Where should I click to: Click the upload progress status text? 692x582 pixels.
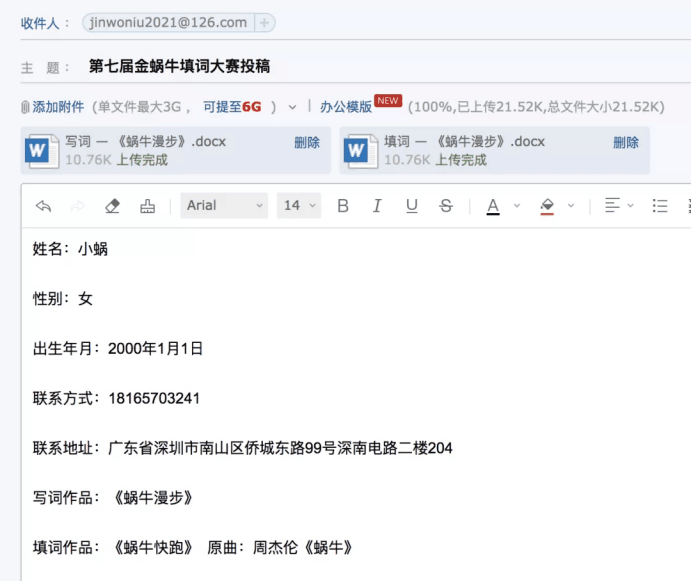pyautogui.click(x=536, y=107)
